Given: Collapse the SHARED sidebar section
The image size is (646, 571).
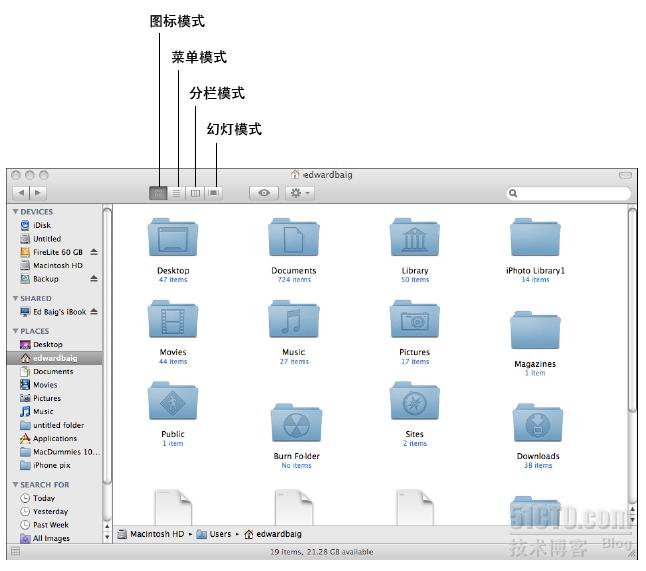Looking at the screenshot, I should point(15,298).
